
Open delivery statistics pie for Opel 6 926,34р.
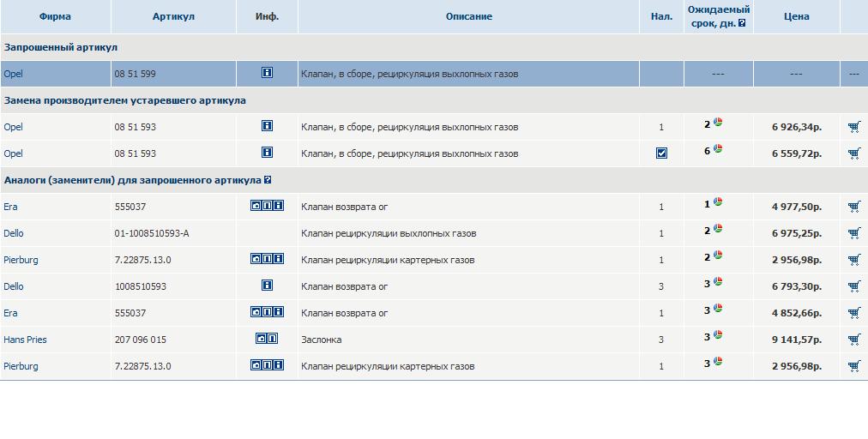(x=718, y=123)
